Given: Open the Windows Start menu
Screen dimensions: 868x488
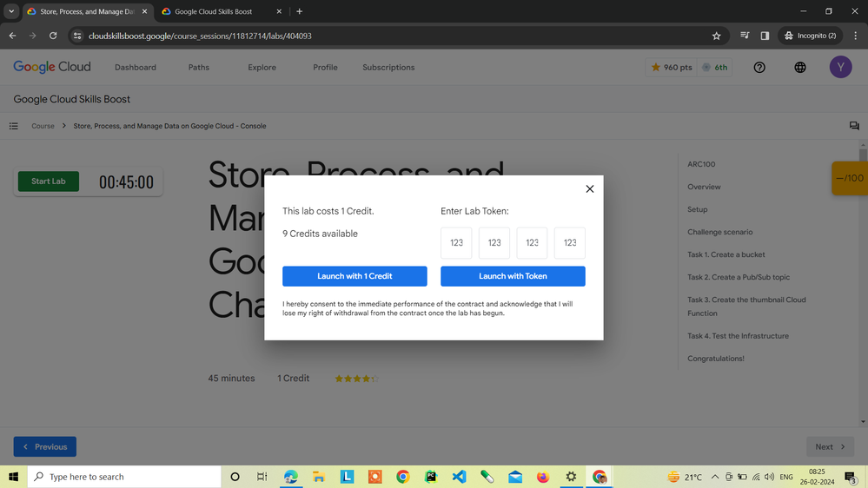Looking at the screenshot, I should (13, 477).
